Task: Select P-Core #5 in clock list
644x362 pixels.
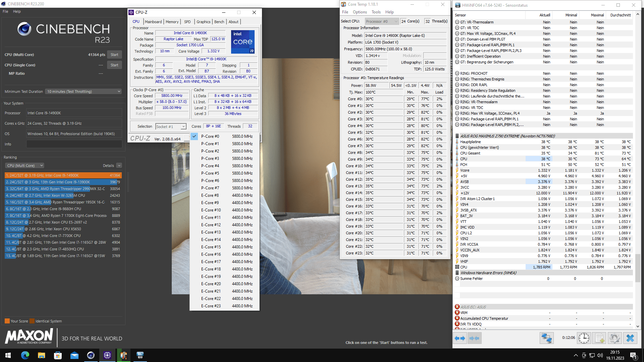Action: [x=224, y=173]
